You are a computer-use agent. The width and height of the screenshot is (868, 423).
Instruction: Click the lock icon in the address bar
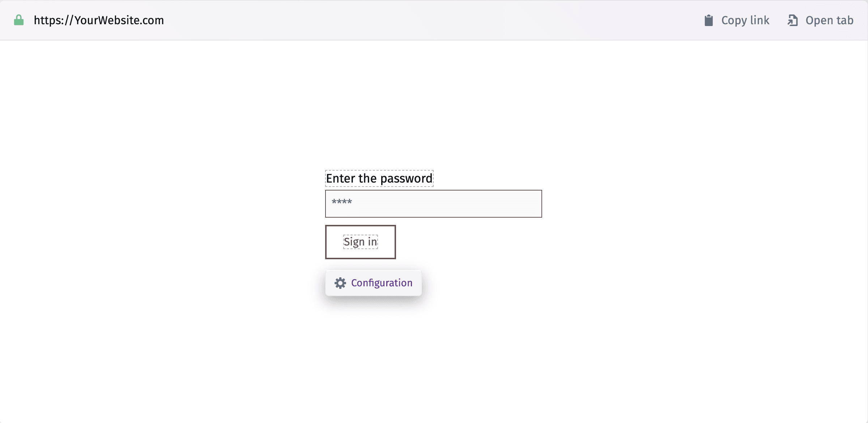pyautogui.click(x=18, y=21)
